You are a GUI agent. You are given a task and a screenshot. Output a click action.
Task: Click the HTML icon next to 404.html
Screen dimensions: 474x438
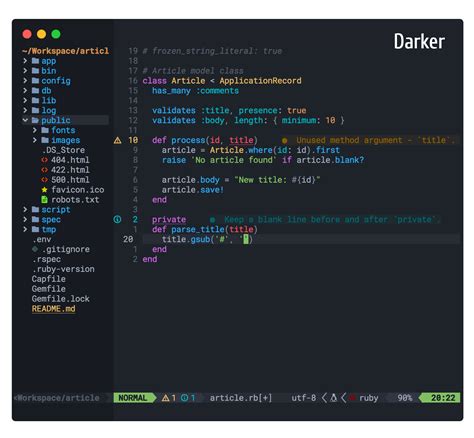tap(44, 160)
